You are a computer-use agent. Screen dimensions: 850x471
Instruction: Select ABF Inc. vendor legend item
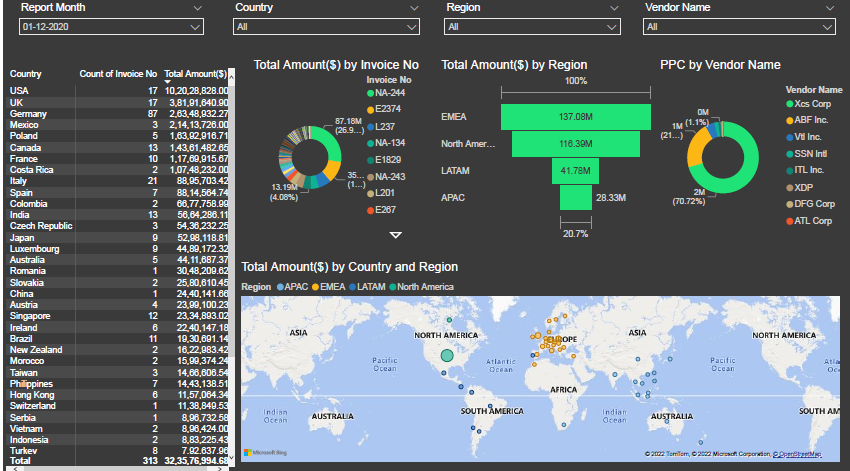point(807,120)
